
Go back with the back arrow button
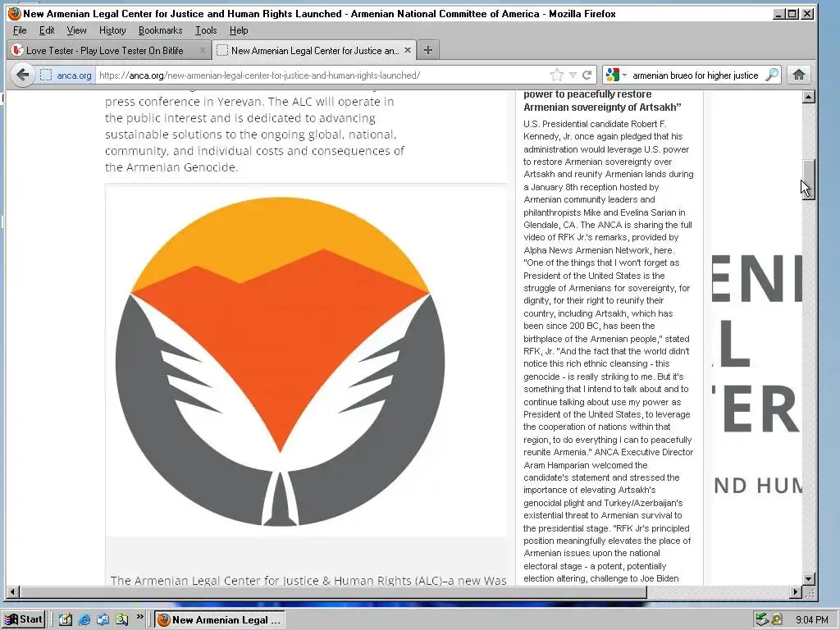tap(22, 75)
